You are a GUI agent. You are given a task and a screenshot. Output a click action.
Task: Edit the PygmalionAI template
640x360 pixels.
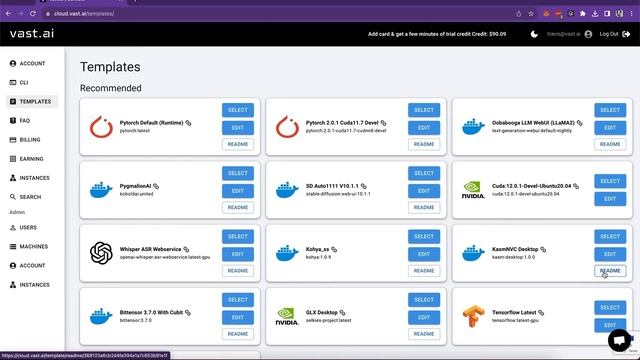point(238,191)
